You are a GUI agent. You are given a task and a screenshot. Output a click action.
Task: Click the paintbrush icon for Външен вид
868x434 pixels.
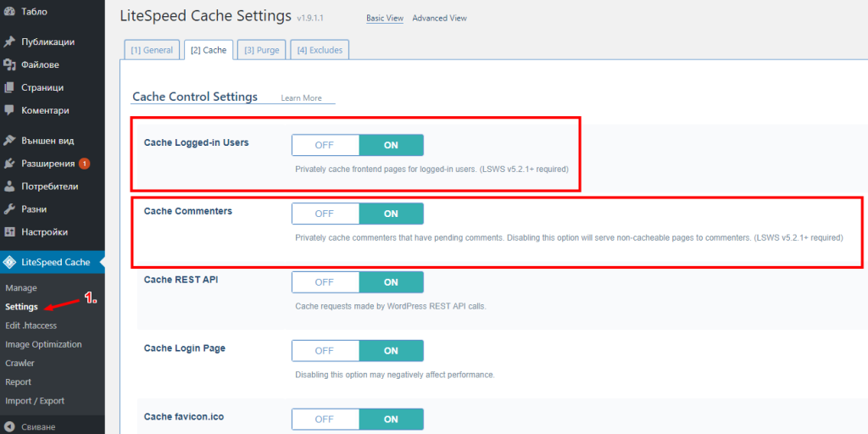[9, 141]
